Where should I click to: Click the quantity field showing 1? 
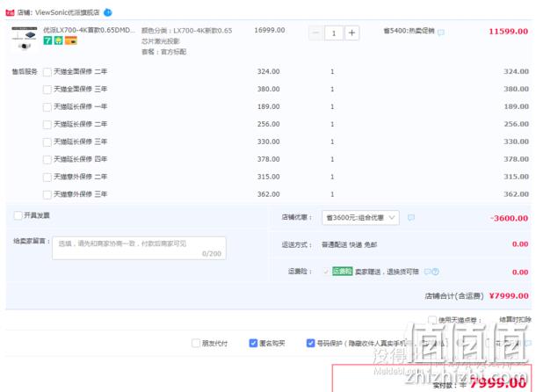pyautogui.click(x=334, y=33)
